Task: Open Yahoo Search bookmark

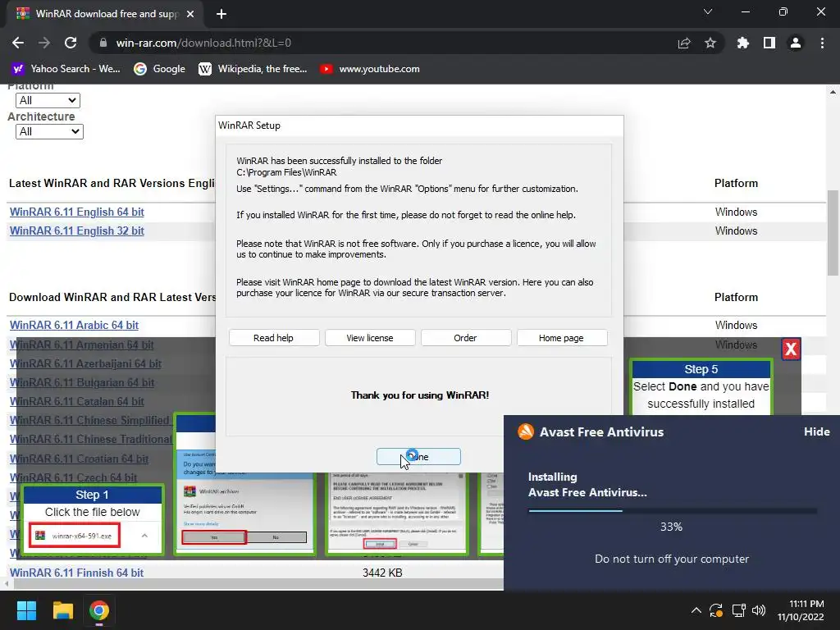Action: click(66, 69)
